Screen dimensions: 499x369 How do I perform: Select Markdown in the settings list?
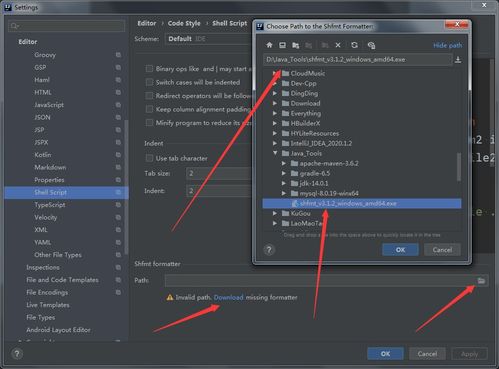click(x=50, y=167)
